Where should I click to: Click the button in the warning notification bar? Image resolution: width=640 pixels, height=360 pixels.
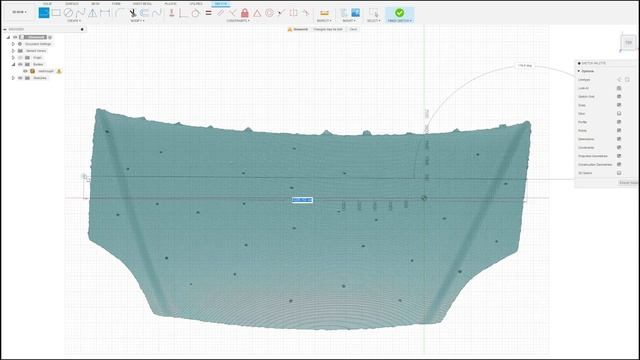[x=353, y=29]
